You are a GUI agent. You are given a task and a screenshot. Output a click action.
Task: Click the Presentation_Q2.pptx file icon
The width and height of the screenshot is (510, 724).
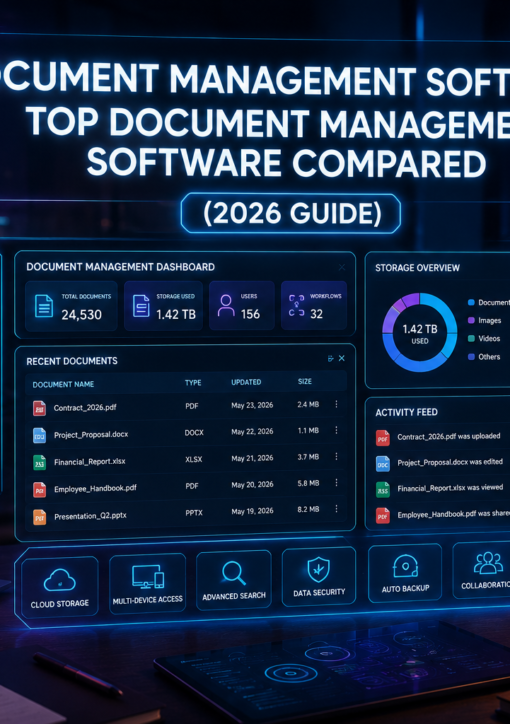tap(39, 517)
